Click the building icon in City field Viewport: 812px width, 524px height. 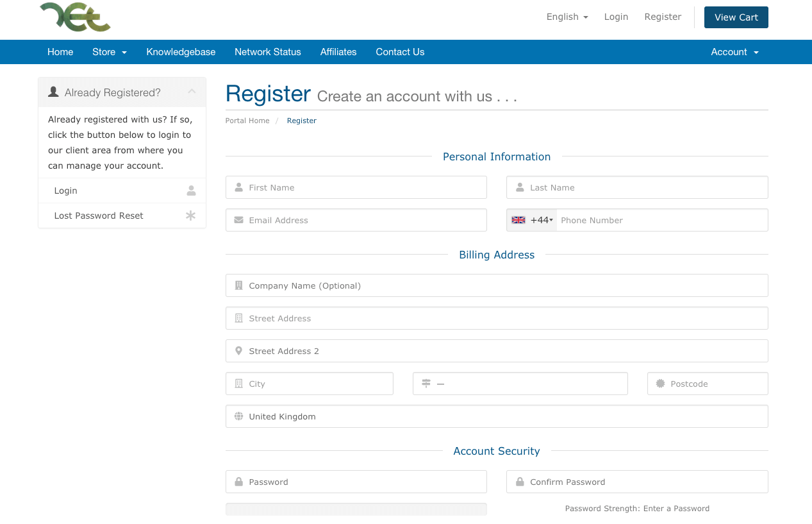(x=238, y=384)
